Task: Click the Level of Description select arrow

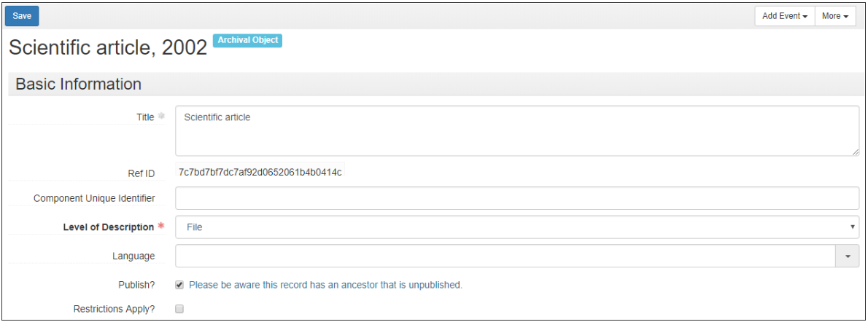Action: coord(853,227)
